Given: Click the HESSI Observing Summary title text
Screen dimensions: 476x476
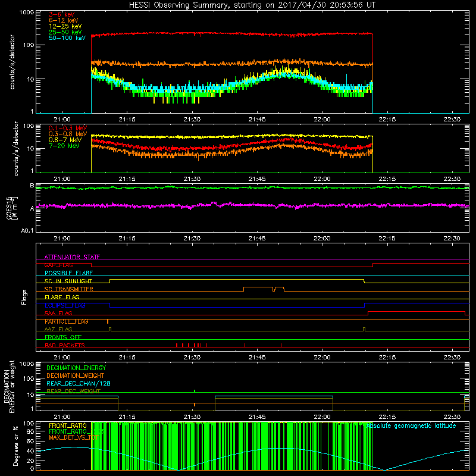Looking at the screenshot, I should tap(252, 5).
